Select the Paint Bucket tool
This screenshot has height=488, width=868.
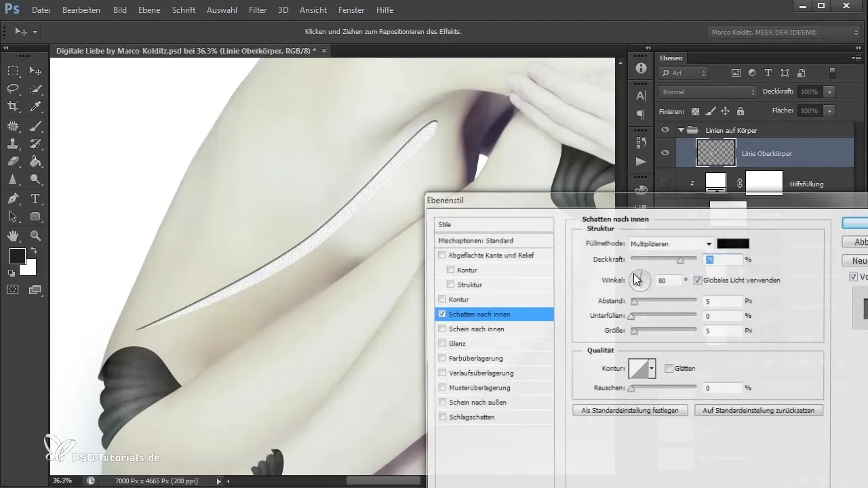coord(35,161)
